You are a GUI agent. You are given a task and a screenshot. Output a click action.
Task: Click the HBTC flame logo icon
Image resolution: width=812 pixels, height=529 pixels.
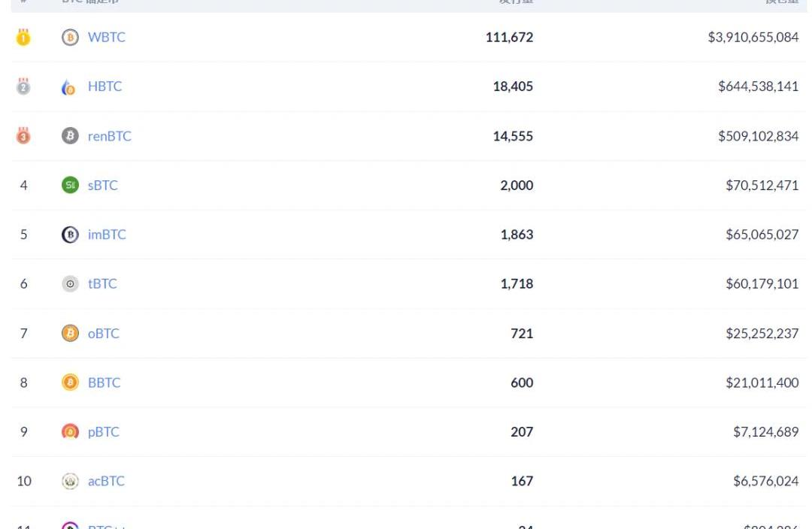pyautogui.click(x=68, y=87)
